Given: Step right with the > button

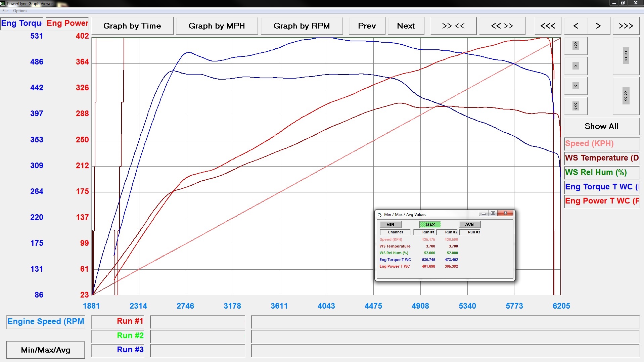Looking at the screenshot, I should [598, 26].
